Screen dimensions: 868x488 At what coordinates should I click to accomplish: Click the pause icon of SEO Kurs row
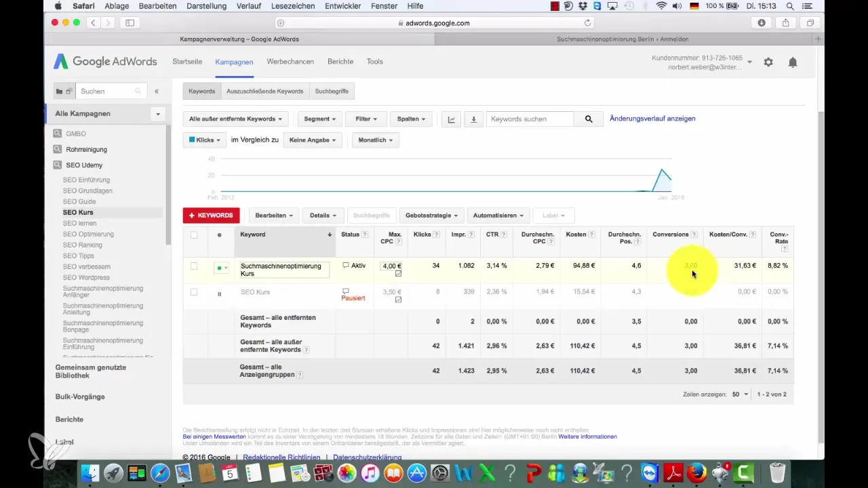[x=219, y=293]
